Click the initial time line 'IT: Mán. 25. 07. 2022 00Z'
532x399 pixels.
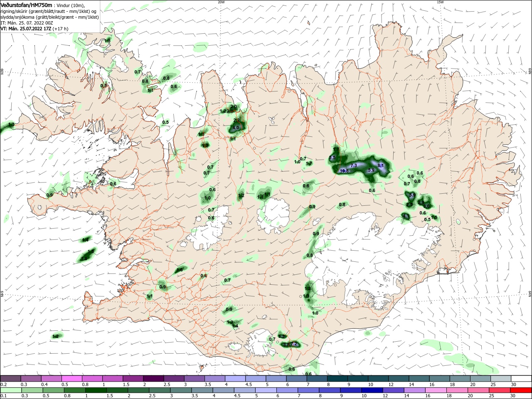[27, 23]
